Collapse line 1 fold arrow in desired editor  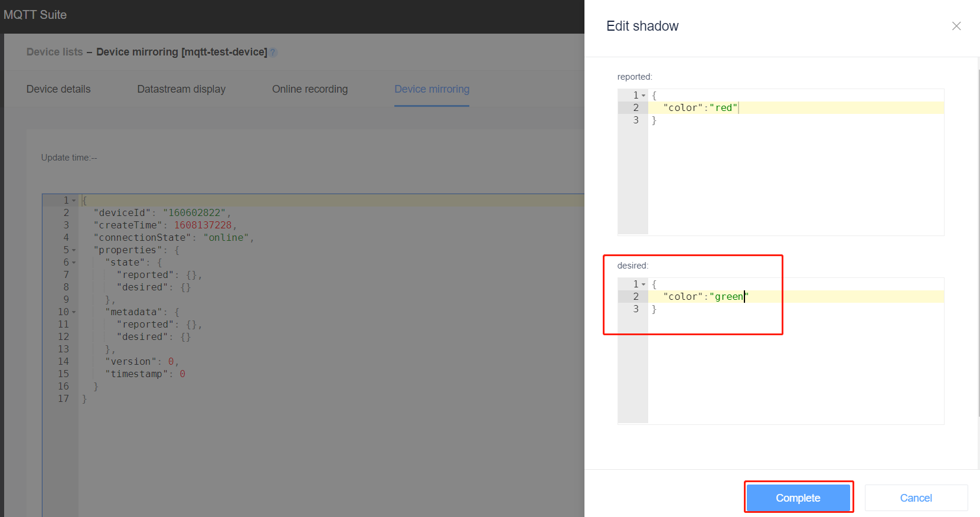coord(643,284)
